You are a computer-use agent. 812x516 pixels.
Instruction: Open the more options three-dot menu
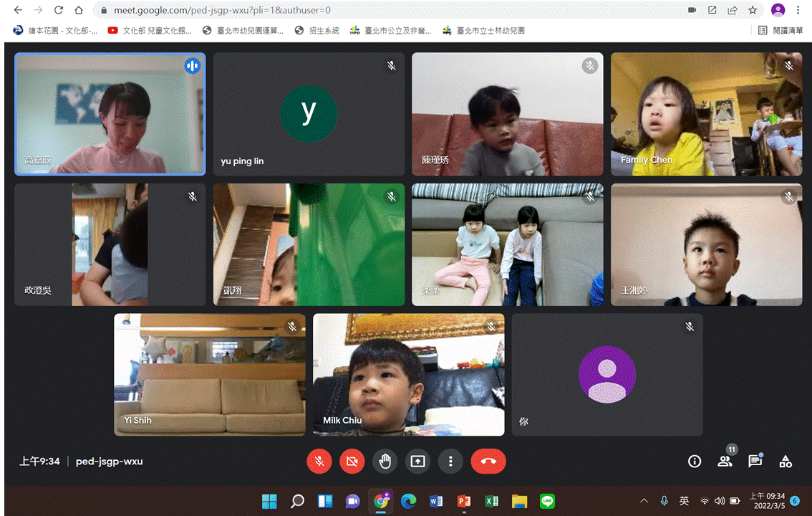[x=450, y=462]
